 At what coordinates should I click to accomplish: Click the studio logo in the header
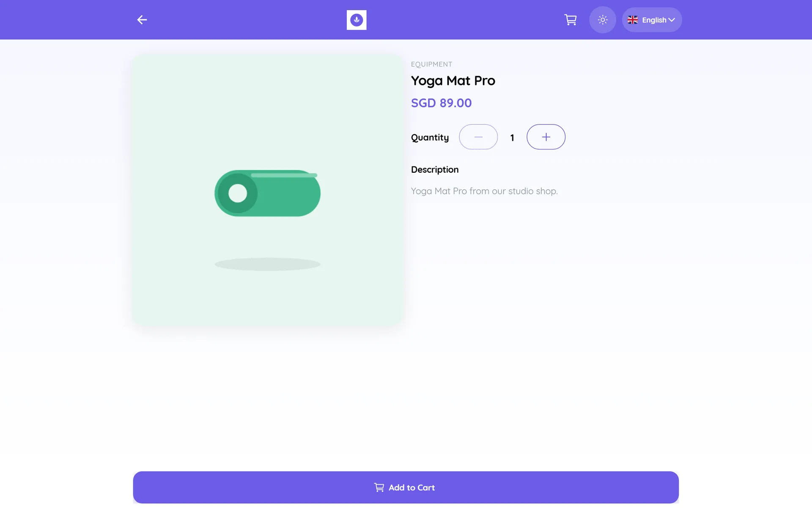pos(357,20)
